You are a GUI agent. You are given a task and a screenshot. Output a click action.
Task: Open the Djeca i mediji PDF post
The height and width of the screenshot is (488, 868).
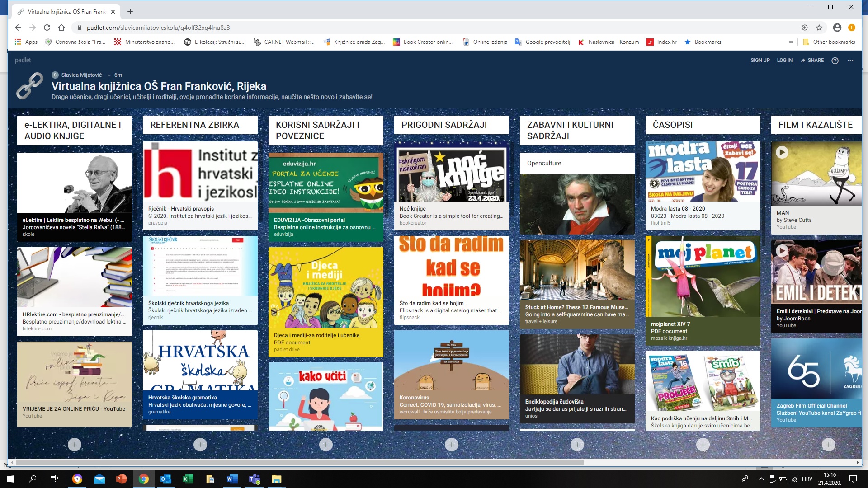pyautogui.click(x=326, y=302)
